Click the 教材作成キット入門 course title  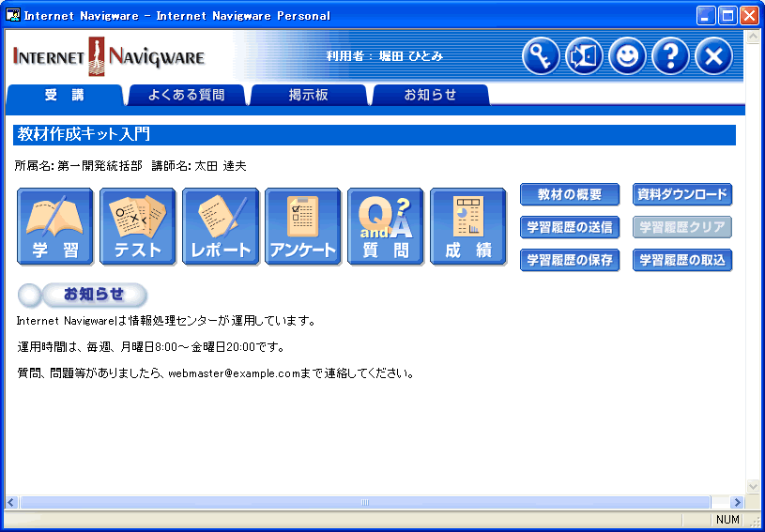(84, 134)
